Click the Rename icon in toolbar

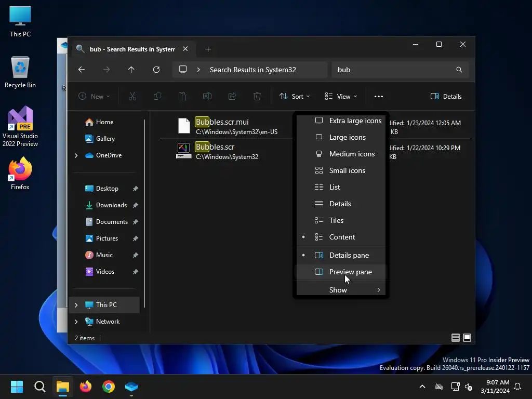pyautogui.click(x=207, y=96)
